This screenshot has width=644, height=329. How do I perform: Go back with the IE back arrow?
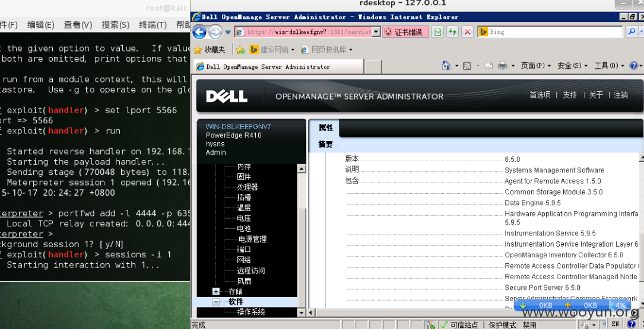tap(199, 32)
